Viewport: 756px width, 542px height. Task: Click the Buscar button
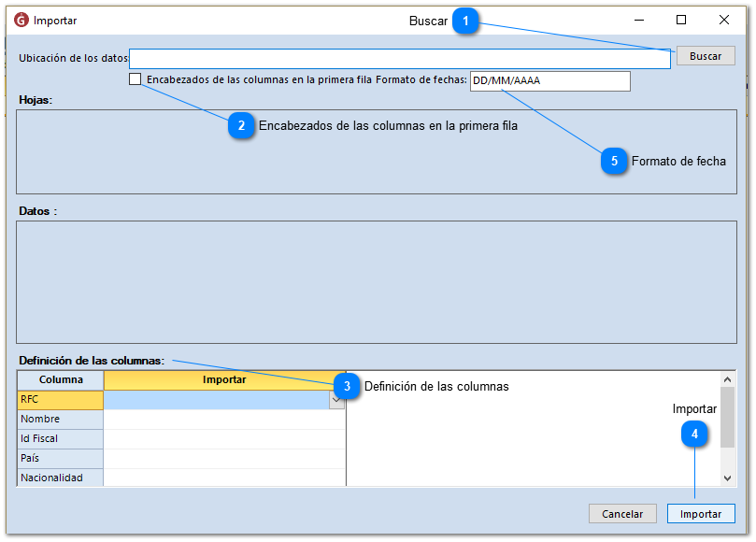pos(706,56)
